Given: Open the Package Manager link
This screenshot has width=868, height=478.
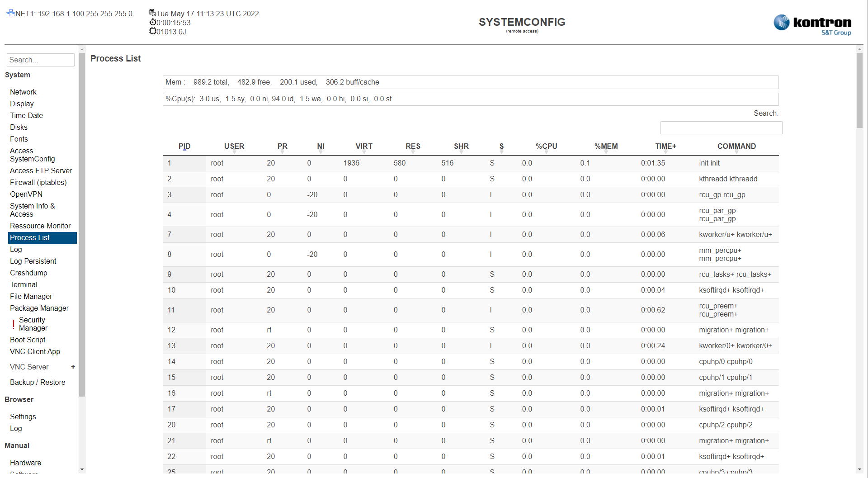Looking at the screenshot, I should point(39,308).
